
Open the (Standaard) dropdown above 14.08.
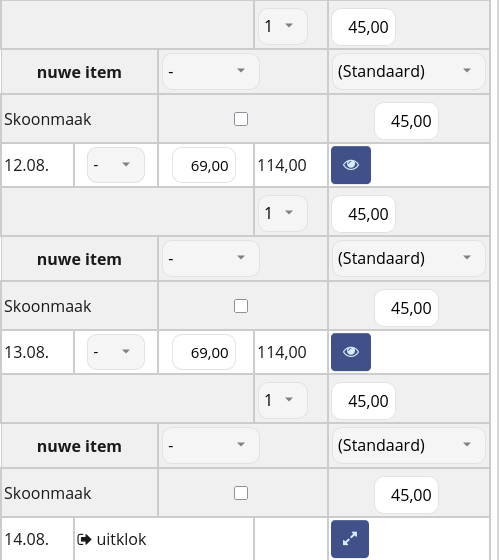pyautogui.click(x=409, y=445)
